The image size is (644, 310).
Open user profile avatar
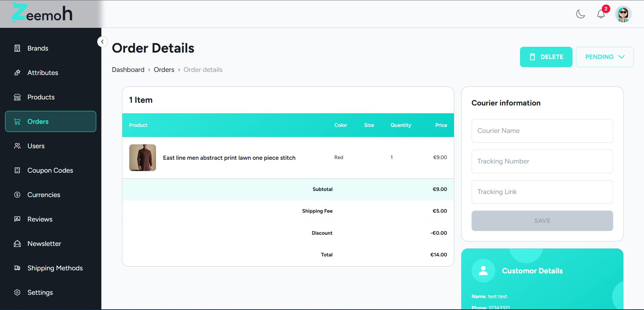click(623, 14)
